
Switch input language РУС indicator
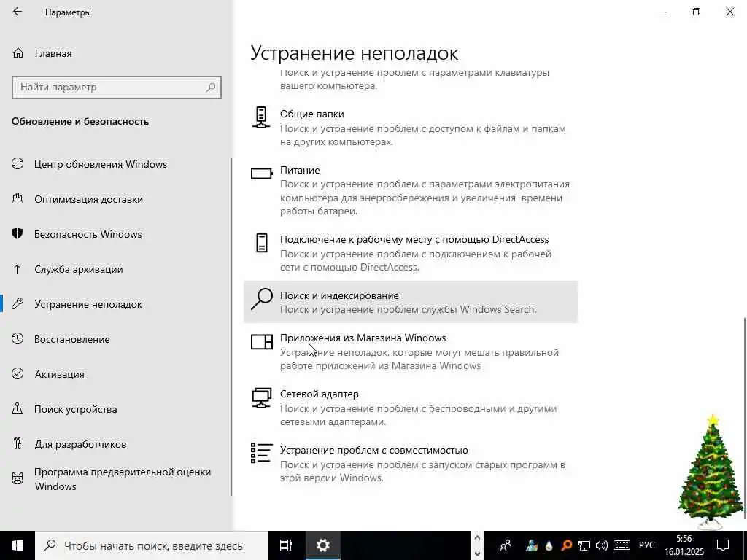point(646,545)
